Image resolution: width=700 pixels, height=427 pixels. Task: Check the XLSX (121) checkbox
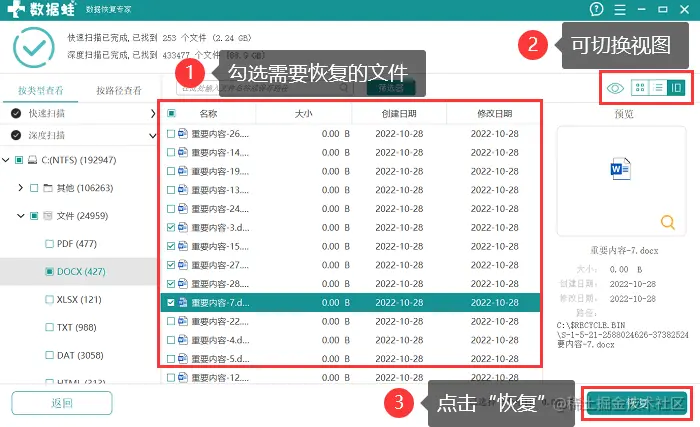[49, 300]
